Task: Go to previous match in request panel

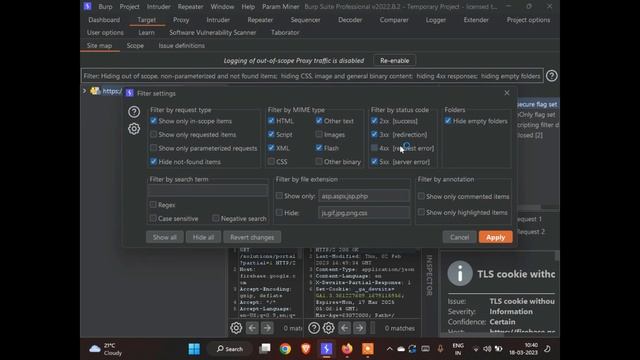Action: (x=252, y=328)
